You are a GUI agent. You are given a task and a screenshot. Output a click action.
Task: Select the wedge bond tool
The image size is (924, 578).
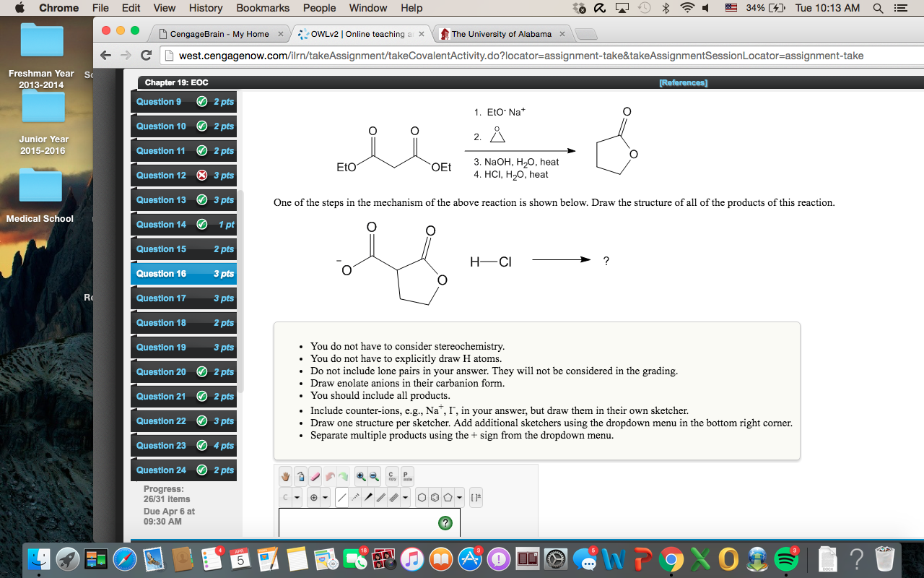tap(368, 497)
